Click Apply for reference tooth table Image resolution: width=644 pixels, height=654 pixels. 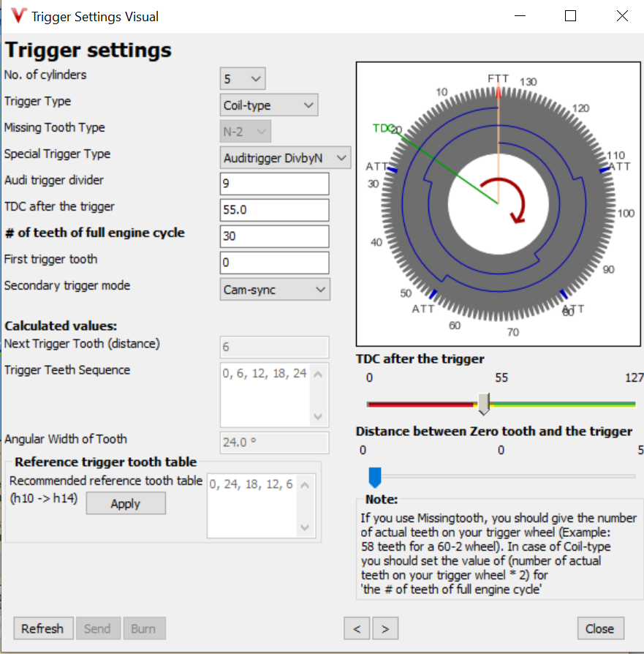pyautogui.click(x=126, y=504)
